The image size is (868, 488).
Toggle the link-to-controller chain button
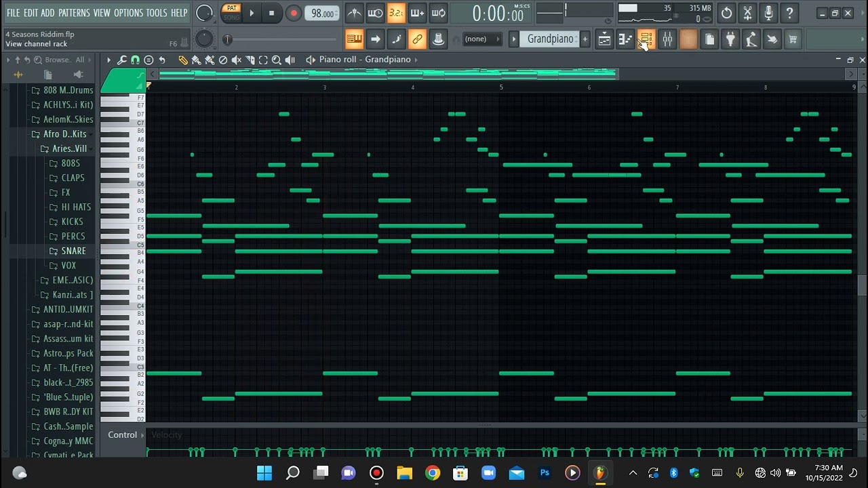pyautogui.click(x=417, y=39)
